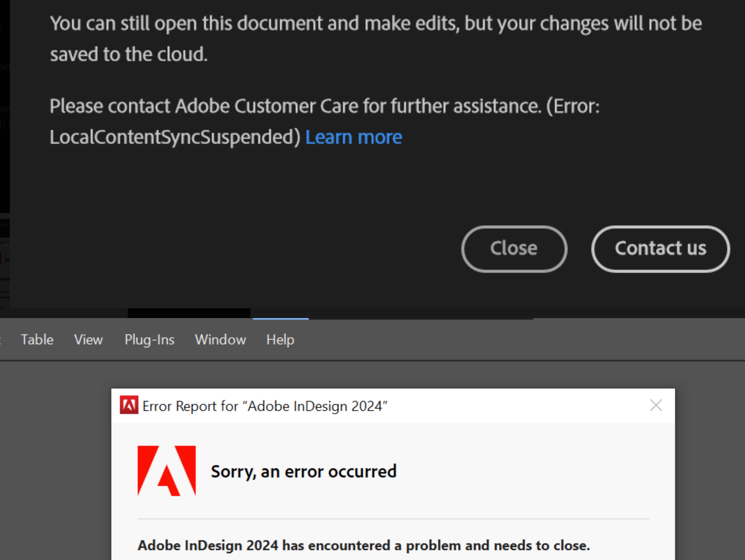Open the Window menu
The image size is (745, 560).
tap(220, 339)
